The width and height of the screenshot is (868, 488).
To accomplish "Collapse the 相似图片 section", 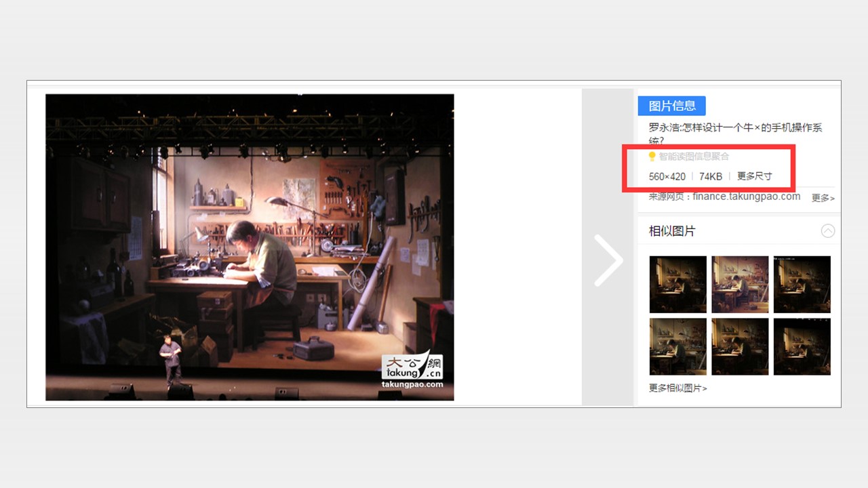I will (827, 231).
